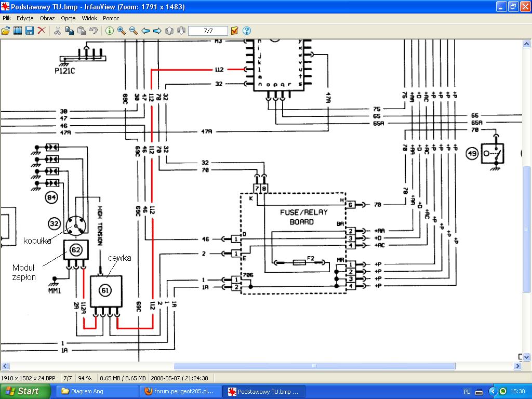
Task: Click the blue Help question mark icon
Action: [x=247, y=31]
